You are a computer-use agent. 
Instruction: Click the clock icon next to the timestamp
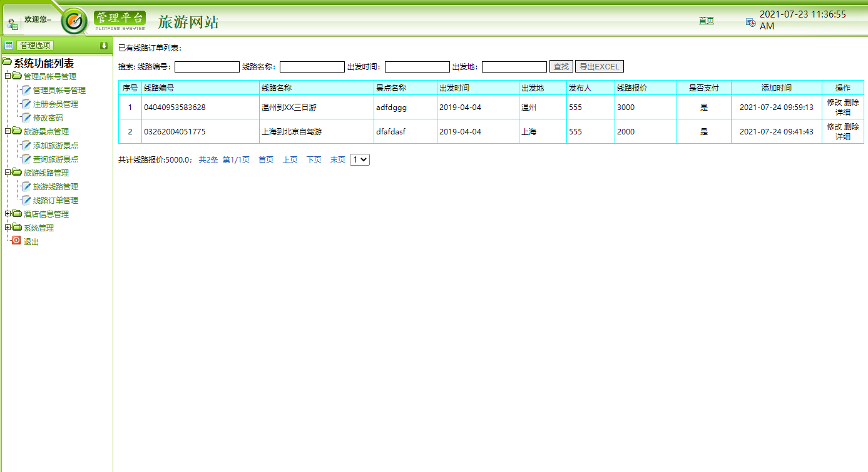(750, 22)
